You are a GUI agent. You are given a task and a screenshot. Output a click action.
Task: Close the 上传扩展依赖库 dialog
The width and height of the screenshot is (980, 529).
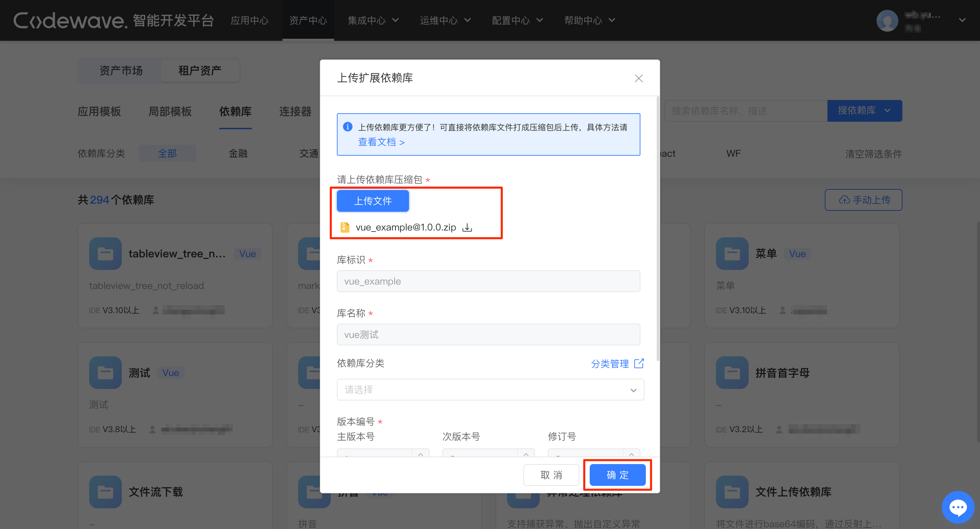click(639, 78)
